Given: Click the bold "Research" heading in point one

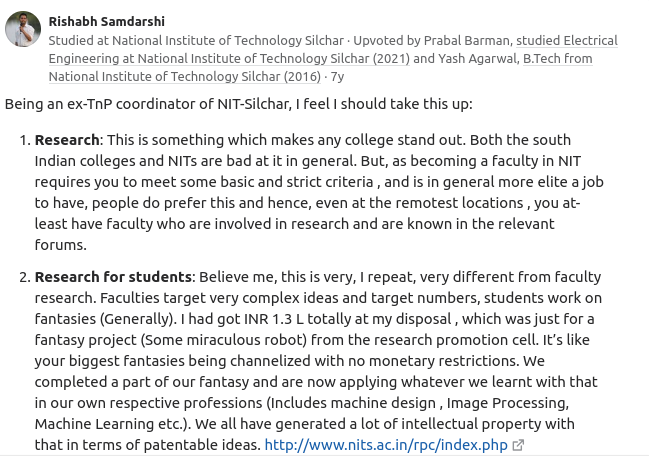Looking at the screenshot, I should (x=67, y=140).
